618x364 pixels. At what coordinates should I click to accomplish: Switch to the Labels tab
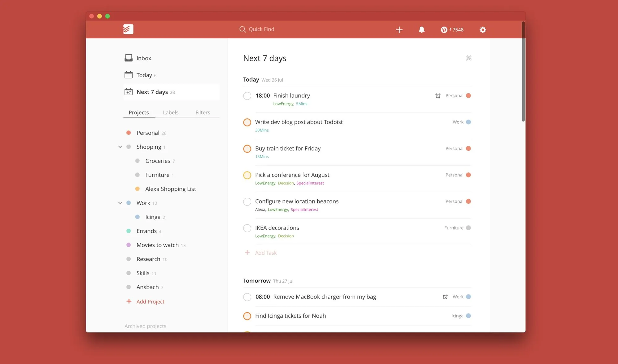(x=171, y=112)
